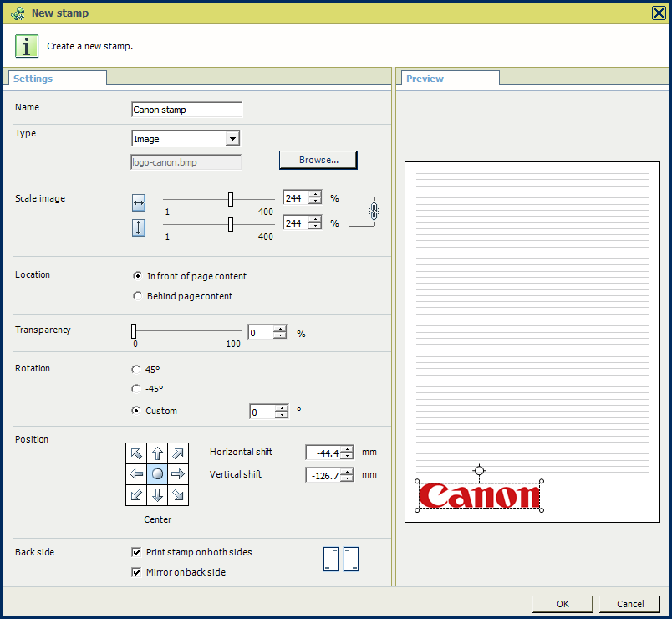This screenshot has width=672, height=619.
Task: Click the Name input field
Action: [186, 110]
